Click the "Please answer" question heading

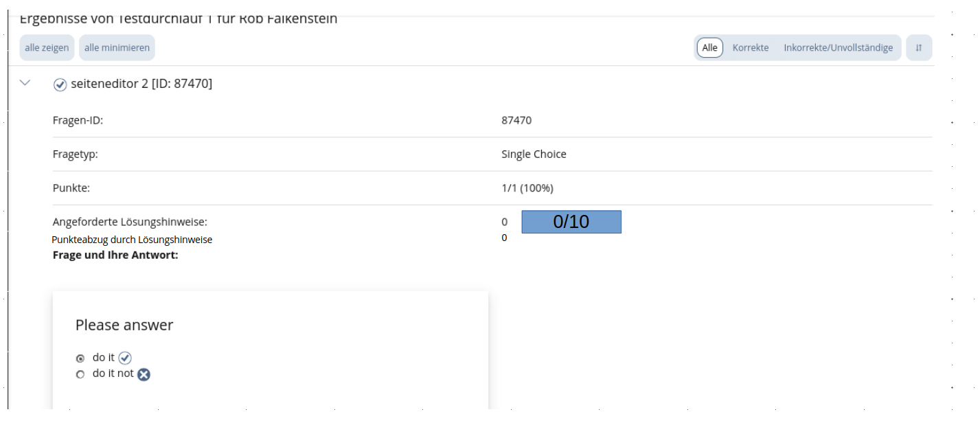[124, 325]
